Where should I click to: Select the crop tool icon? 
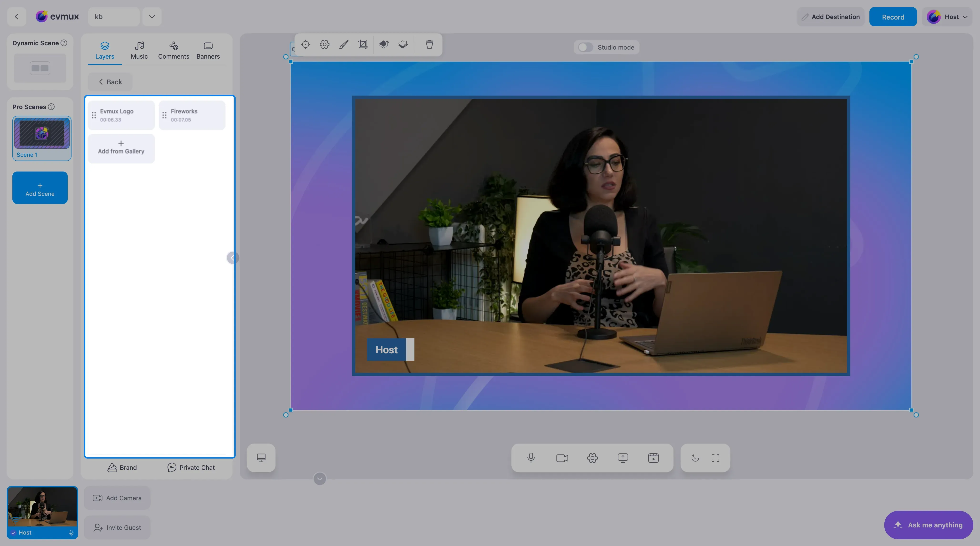363,45
